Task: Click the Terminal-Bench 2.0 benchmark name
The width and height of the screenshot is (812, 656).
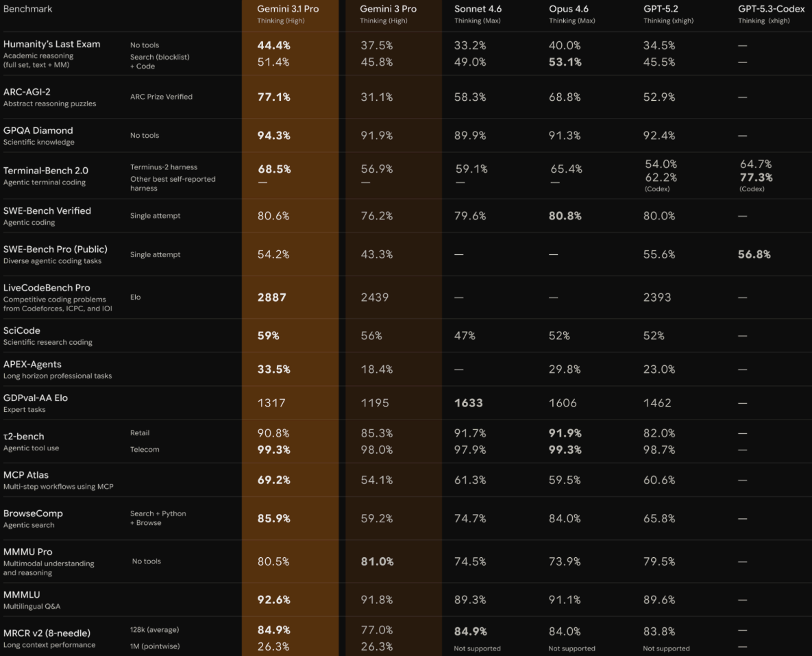Action: [x=45, y=171]
